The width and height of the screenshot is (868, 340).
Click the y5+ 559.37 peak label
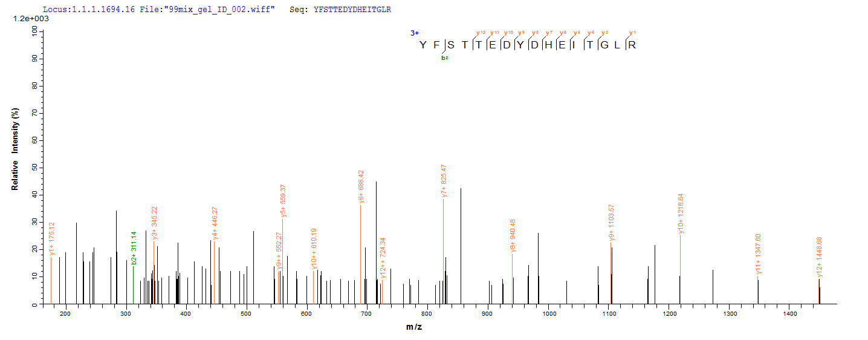[283, 201]
